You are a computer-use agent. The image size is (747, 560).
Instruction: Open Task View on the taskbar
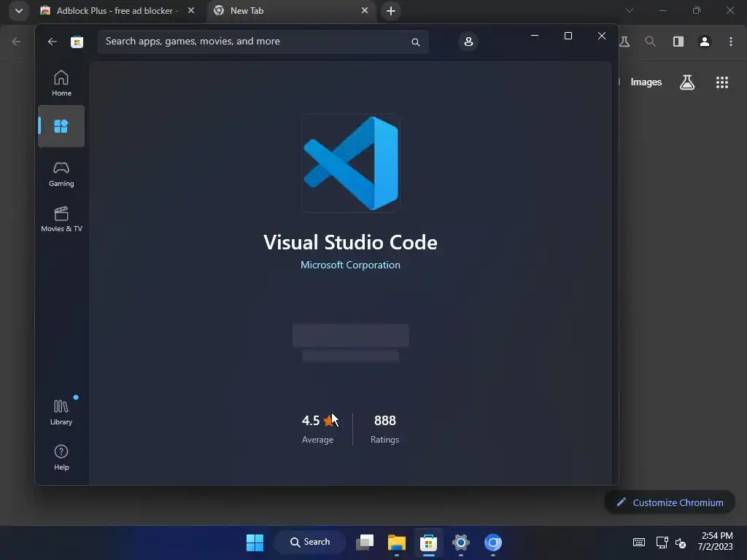(x=365, y=542)
